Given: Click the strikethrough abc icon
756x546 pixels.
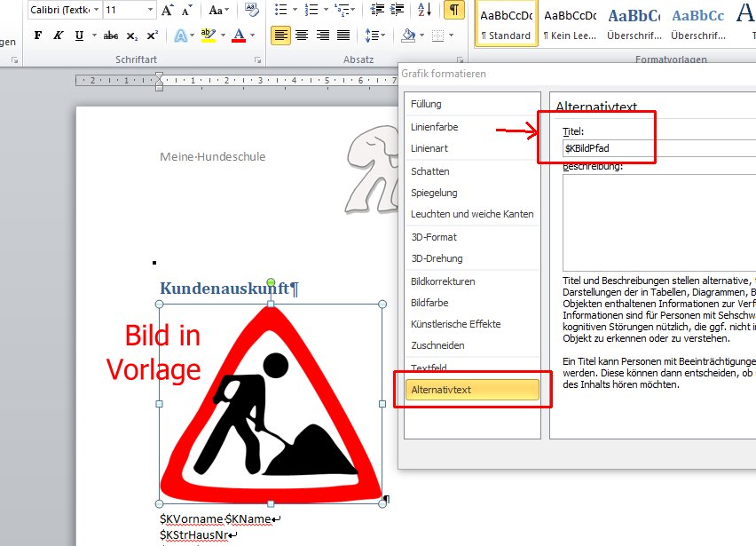Looking at the screenshot, I should click(111, 36).
